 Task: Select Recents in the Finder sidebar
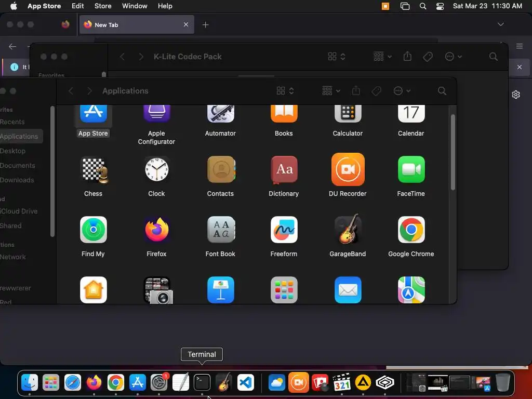(x=12, y=122)
